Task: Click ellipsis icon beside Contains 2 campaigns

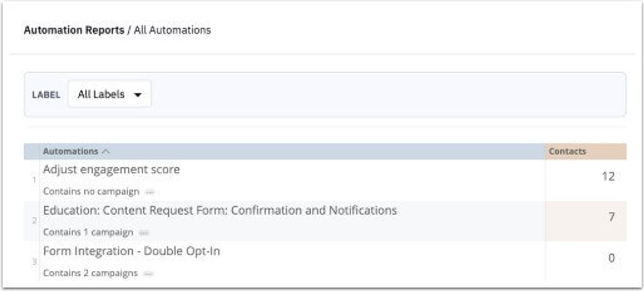Action: click(148, 274)
